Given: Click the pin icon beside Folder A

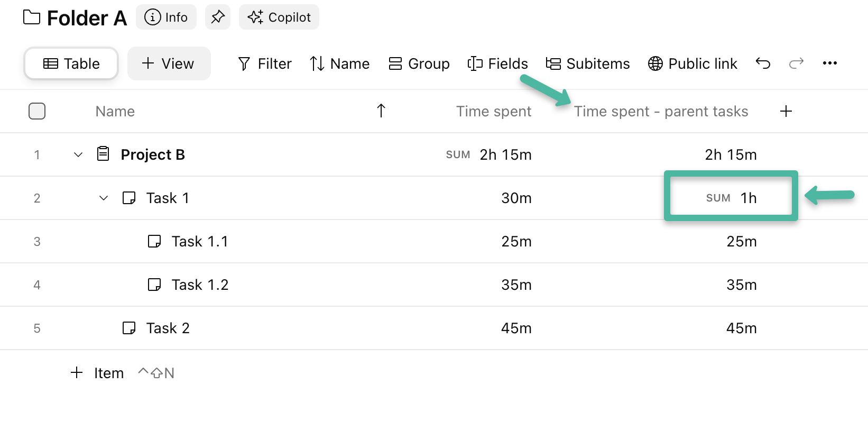Looking at the screenshot, I should (218, 17).
